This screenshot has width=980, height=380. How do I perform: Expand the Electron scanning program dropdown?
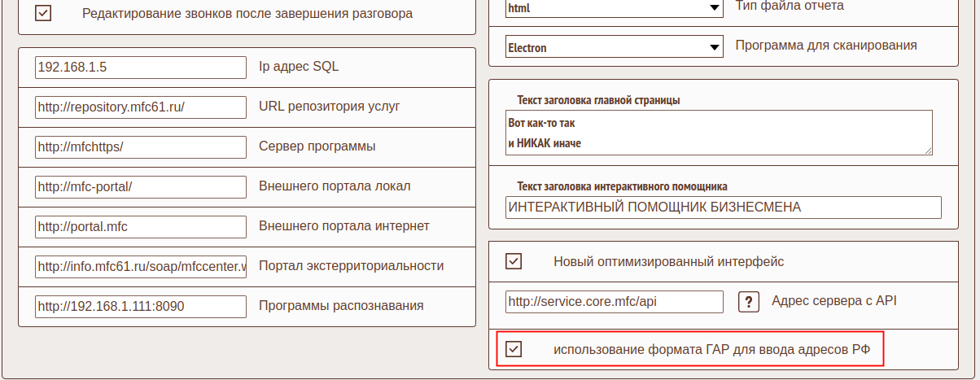613,47
